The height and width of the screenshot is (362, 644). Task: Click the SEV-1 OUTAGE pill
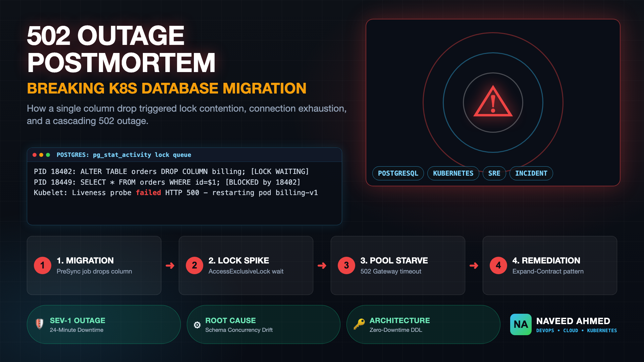point(104,324)
